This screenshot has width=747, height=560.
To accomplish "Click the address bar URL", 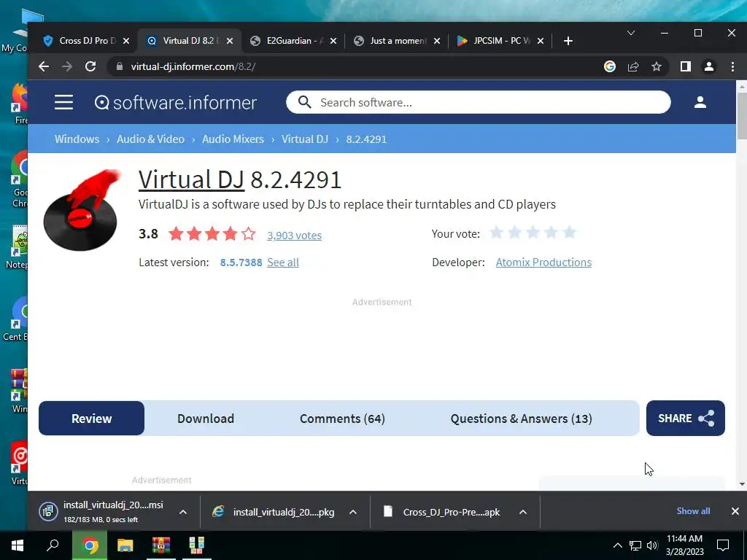I will (193, 66).
